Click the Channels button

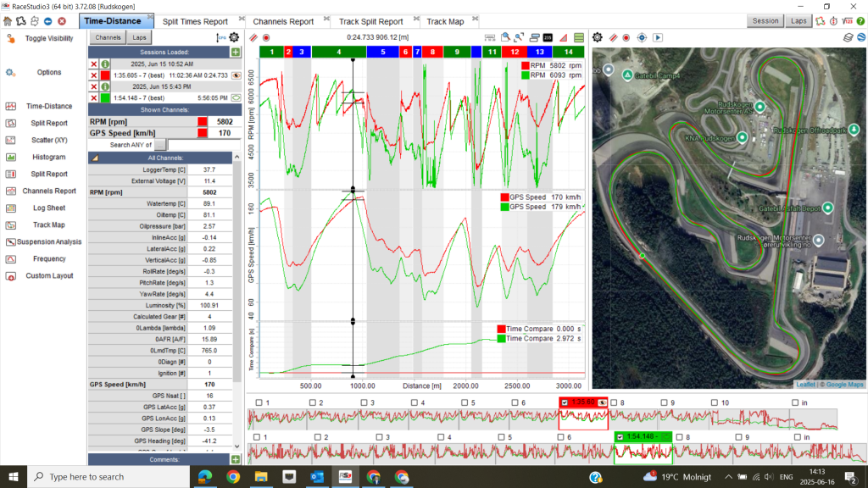click(x=108, y=37)
